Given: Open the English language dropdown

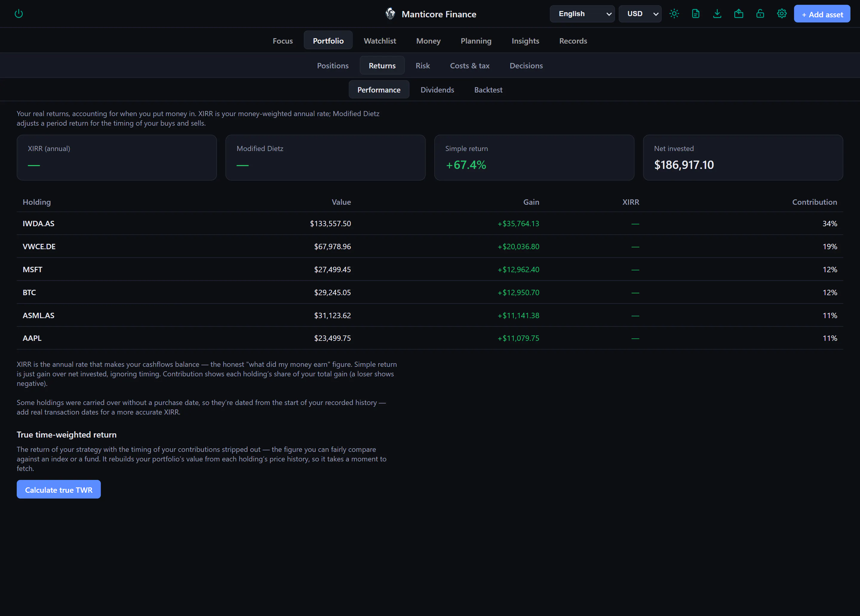Looking at the screenshot, I should click(582, 14).
